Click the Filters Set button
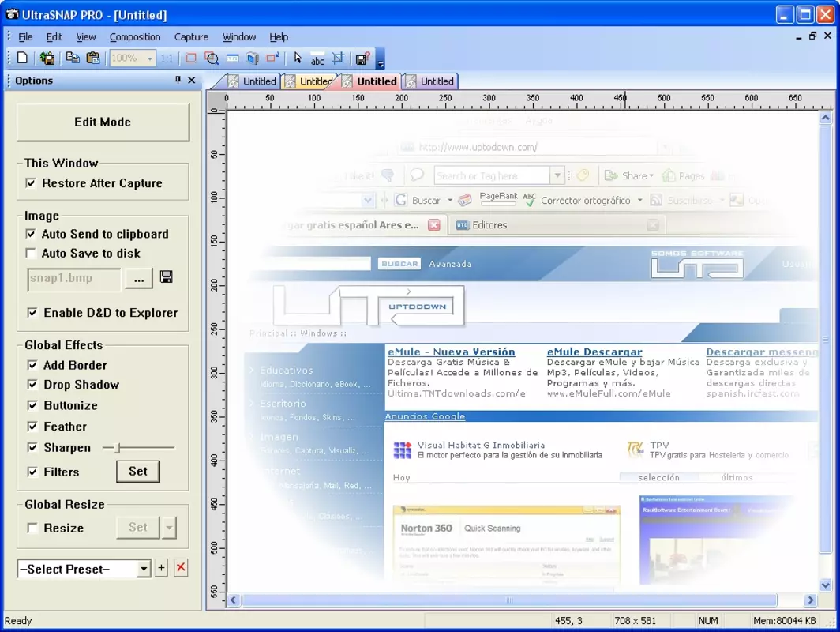Screen dimensions: 840x632 137,472
